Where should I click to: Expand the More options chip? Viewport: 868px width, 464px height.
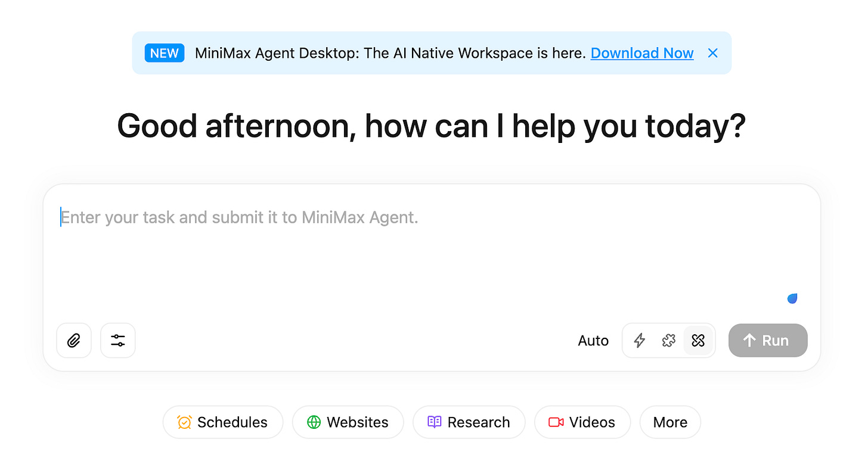(x=670, y=422)
